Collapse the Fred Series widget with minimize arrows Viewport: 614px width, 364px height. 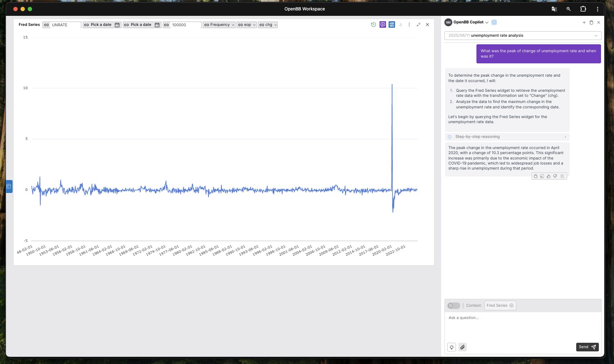coord(418,24)
